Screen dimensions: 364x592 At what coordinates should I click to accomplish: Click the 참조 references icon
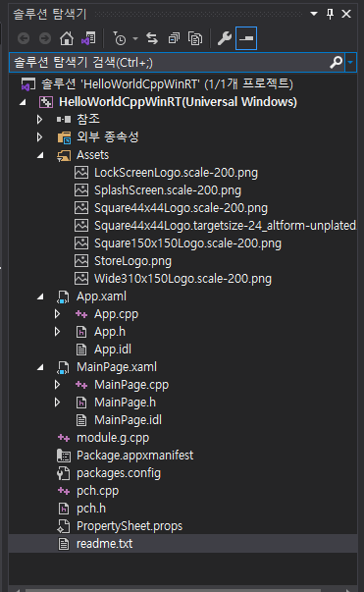[x=64, y=120]
